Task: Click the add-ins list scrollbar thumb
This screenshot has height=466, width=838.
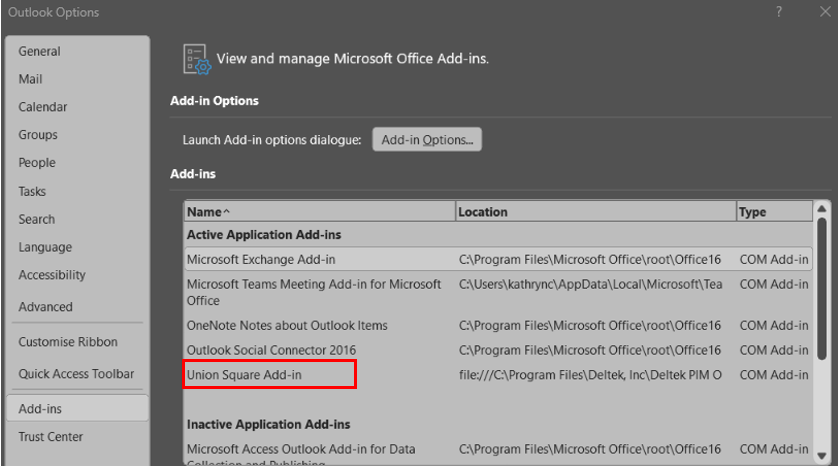Action: tap(822, 289)
